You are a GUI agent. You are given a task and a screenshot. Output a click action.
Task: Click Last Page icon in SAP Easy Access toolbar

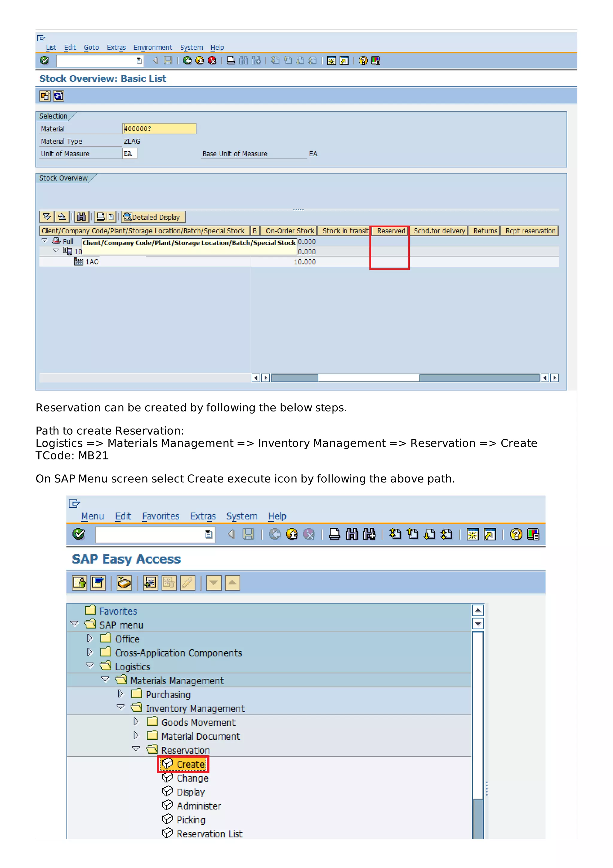[x=447, y=534]
